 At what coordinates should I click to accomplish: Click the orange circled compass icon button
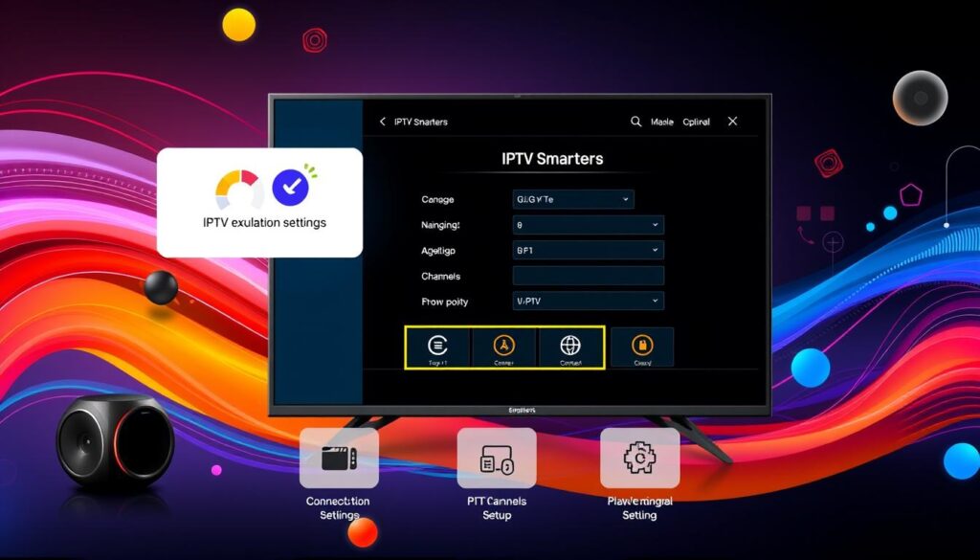(x=503, y=347)
